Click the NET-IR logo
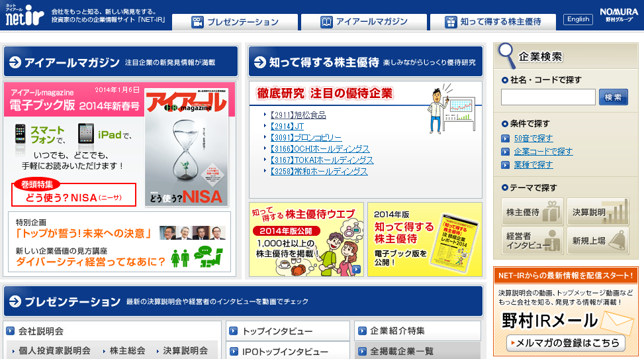Screen dimensions: 644x359 [24, 15]
